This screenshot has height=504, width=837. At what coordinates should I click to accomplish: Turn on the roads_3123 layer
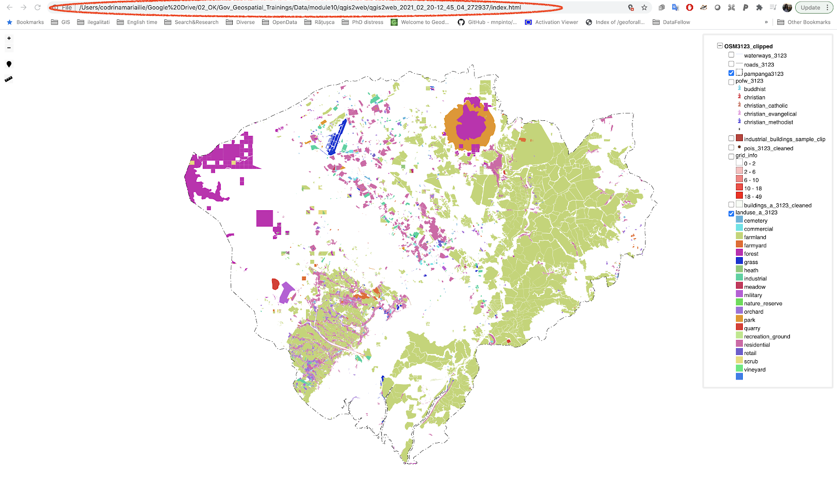pos(731,64)
